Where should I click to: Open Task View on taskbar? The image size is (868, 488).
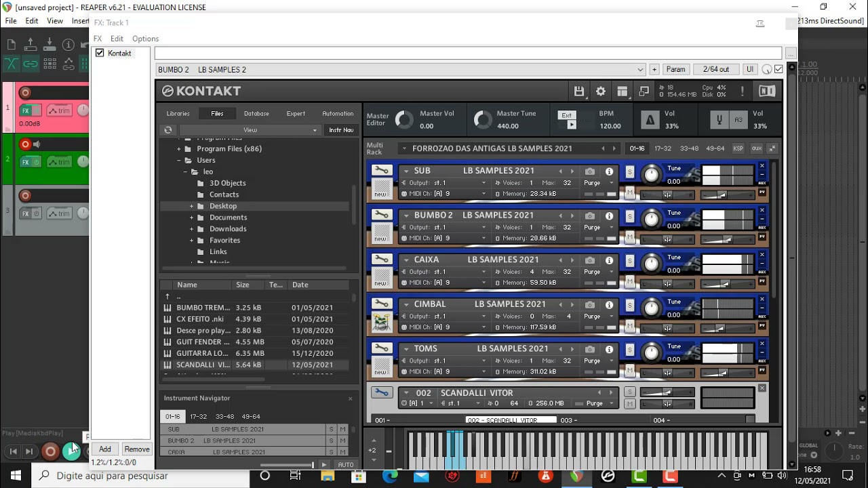tap(295, 476)
